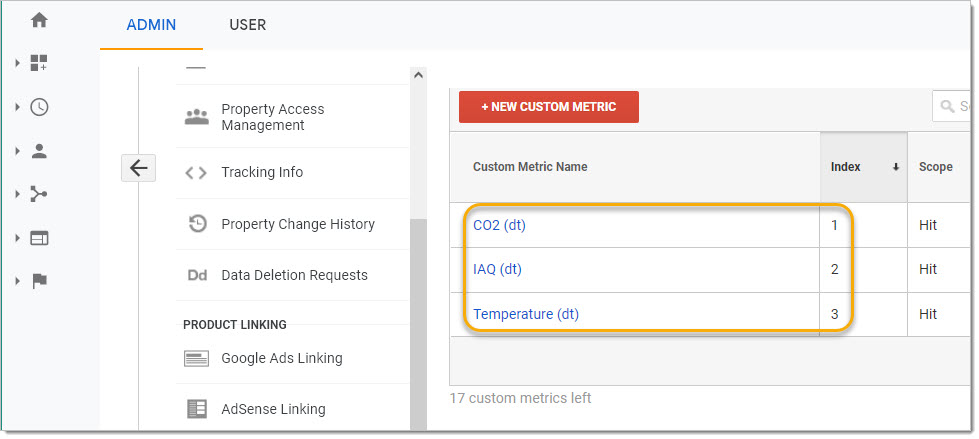This screenshot has height=439, width=979.
Task: Switch to the USER tab
Action: tap(247, 25)
